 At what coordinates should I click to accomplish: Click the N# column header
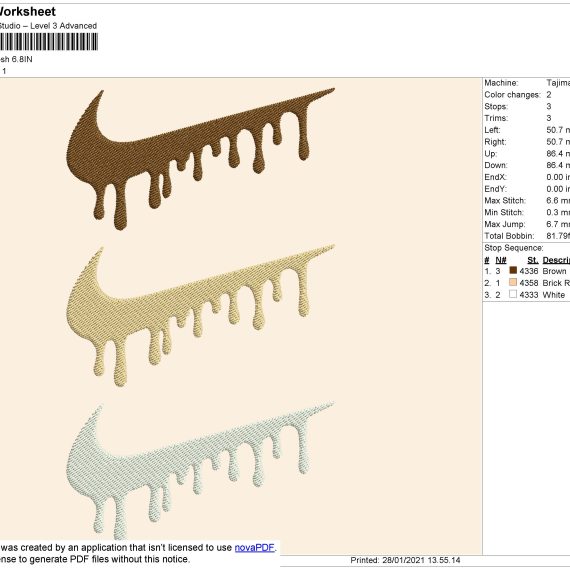pyautogui.click(x=501, y=260)
